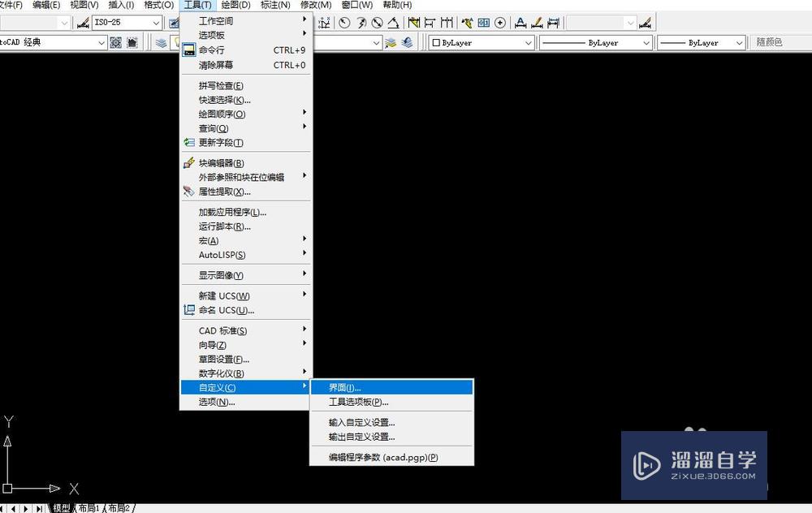The height and width of the screenshot is (513, 812).
Task: Open the ByLayer color dropdown
Action: (530, 41)
